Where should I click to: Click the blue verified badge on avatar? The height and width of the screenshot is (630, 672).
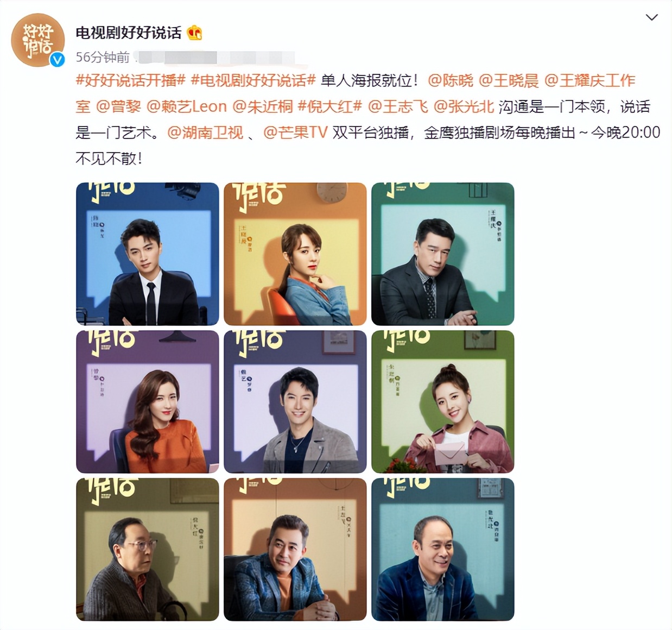(x=57, y=60)
